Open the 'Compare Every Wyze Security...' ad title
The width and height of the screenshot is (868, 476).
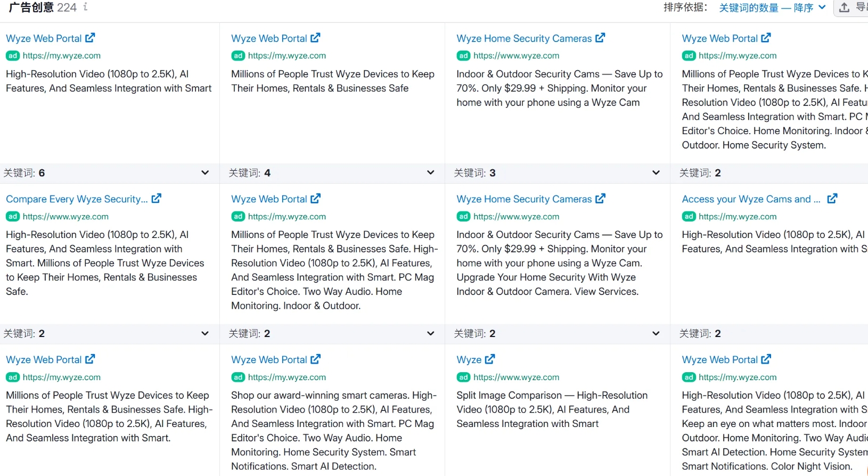coord(77,199)
